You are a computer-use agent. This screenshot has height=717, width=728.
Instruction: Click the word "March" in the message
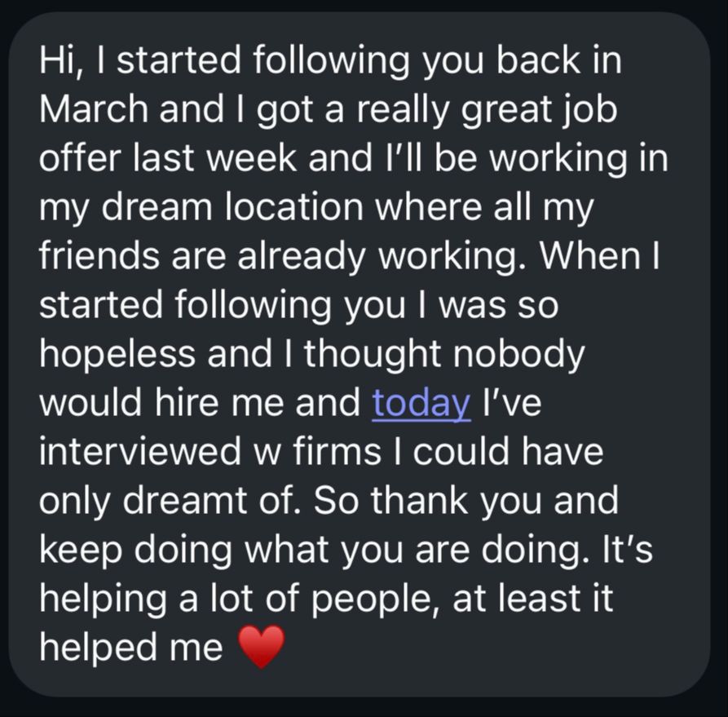click(x=92, y=110)
